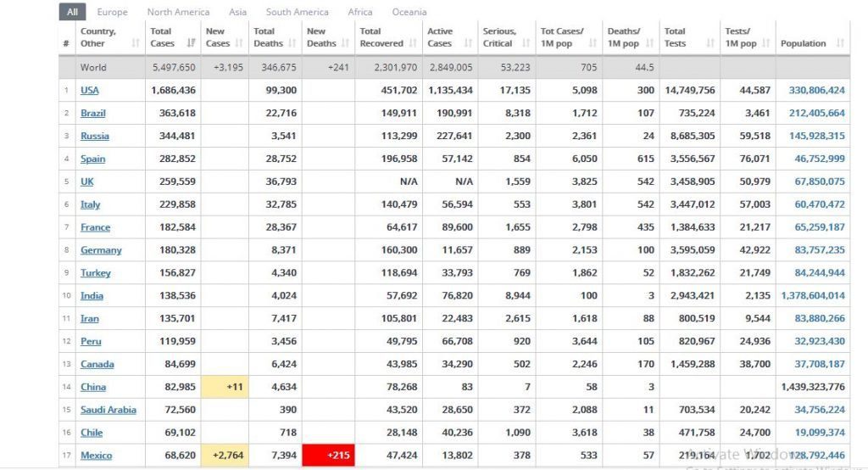Open the Germany country link
This screenshot has width=868, height=470.
[101, 250]
